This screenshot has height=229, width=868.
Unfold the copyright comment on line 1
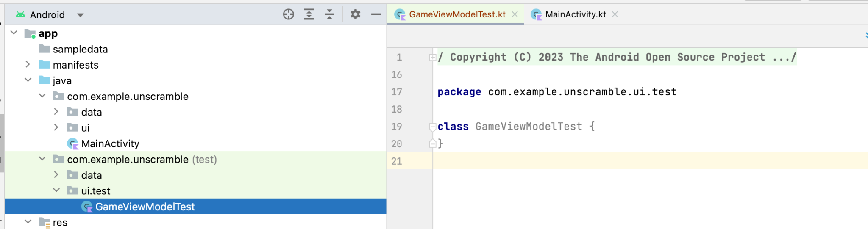[432, 58]
